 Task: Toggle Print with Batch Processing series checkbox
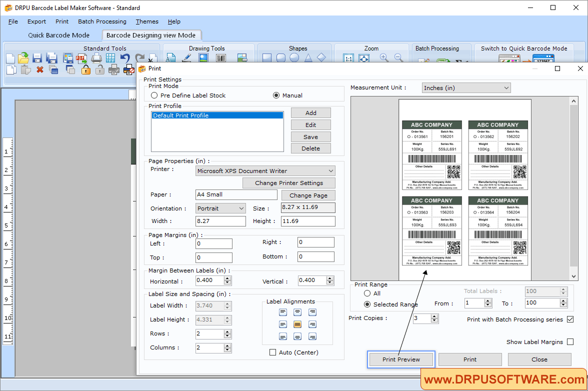coord(570,319)
